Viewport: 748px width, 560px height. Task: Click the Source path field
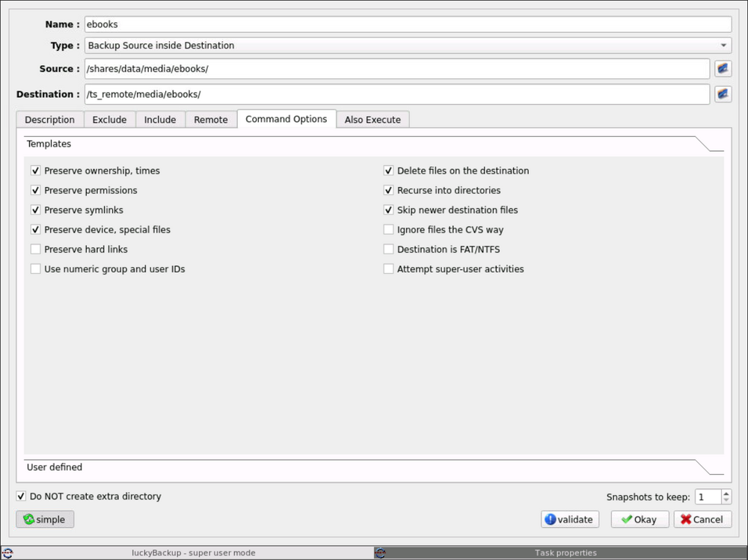tap(397, 69)
